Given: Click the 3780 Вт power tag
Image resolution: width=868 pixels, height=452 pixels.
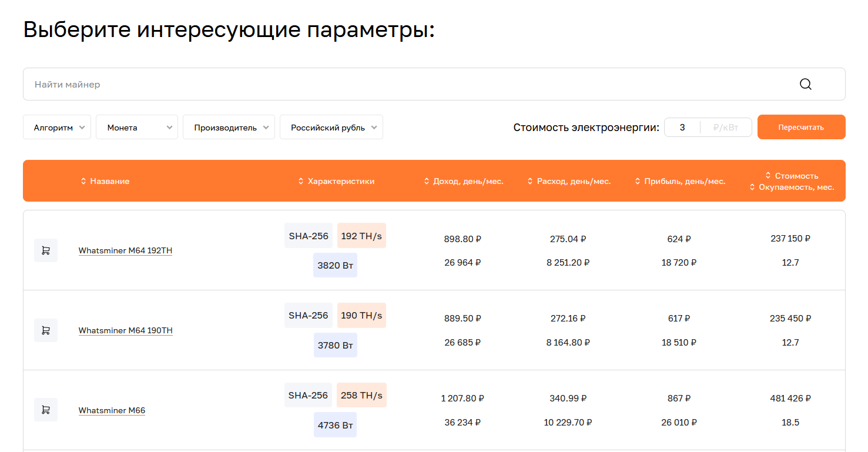Looking at the screenshot, I should (335, 345).
